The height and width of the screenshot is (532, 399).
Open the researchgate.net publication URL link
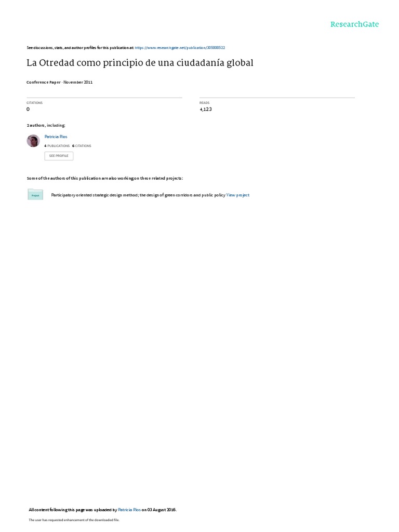tap(180, 48)
